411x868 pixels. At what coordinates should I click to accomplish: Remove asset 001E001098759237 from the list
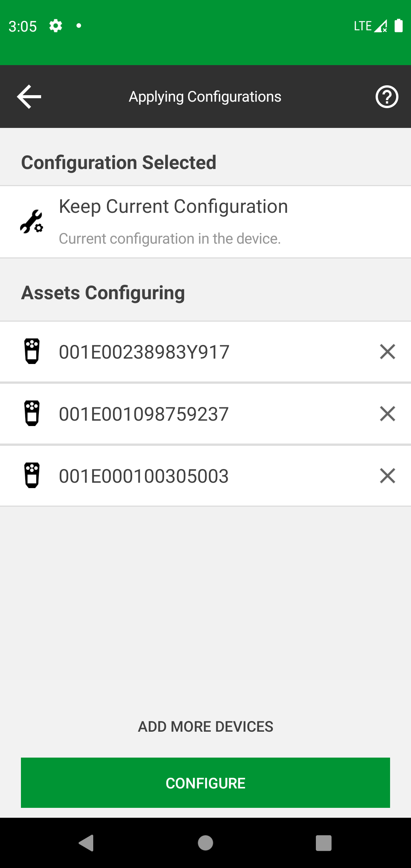387,413
